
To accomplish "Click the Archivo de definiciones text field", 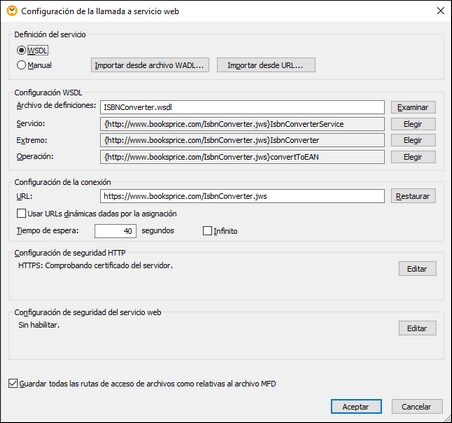I will point(242,107).
